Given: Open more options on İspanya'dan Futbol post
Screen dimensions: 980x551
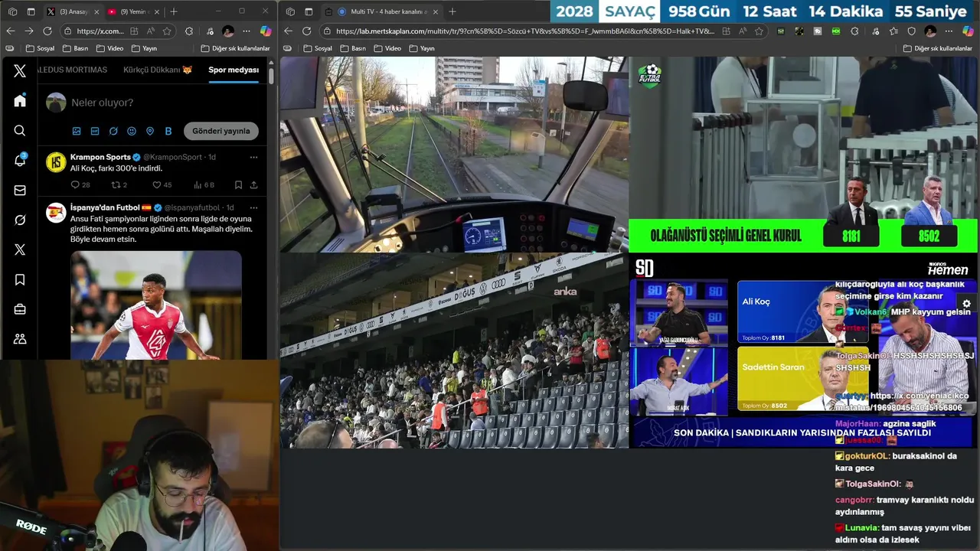Looking at the screenshot, I should 253,207.
